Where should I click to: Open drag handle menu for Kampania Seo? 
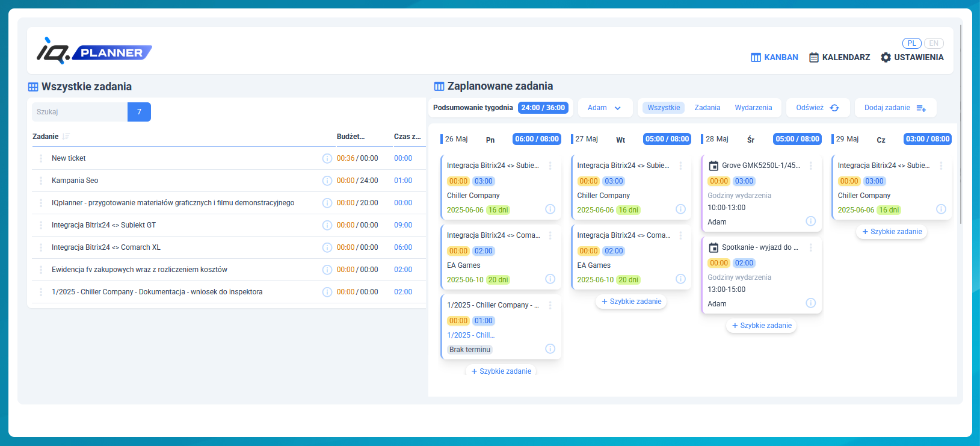[x=41, y=181]
